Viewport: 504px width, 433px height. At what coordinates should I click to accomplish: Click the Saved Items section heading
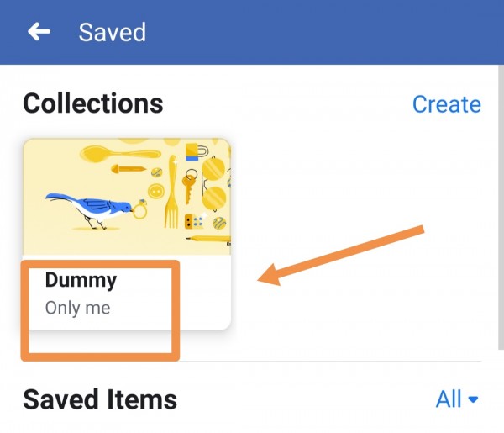99,399
